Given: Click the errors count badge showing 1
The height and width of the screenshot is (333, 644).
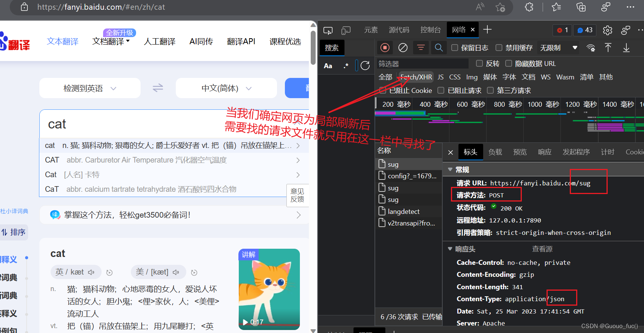Looking at the screenshot, I should pyautogui.click(x=562, y=30).
